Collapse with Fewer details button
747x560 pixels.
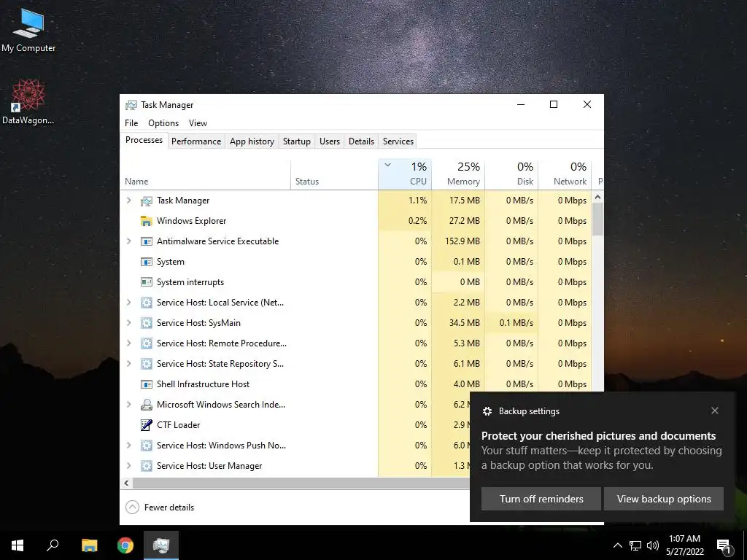160,507
